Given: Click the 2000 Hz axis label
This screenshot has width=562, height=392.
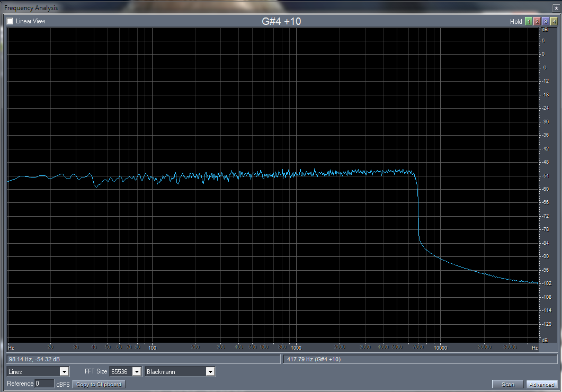Looking at the screenshot, I should click(340, 347).
